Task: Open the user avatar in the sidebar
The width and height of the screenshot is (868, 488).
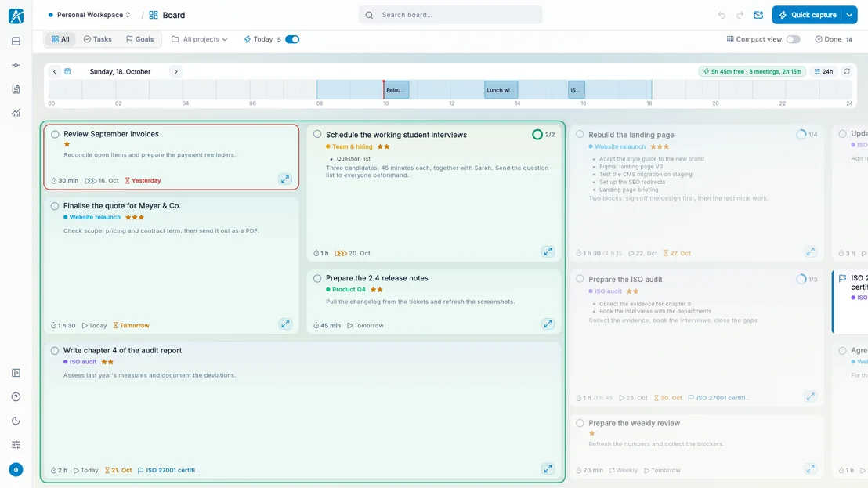Action: pos(16,470)
